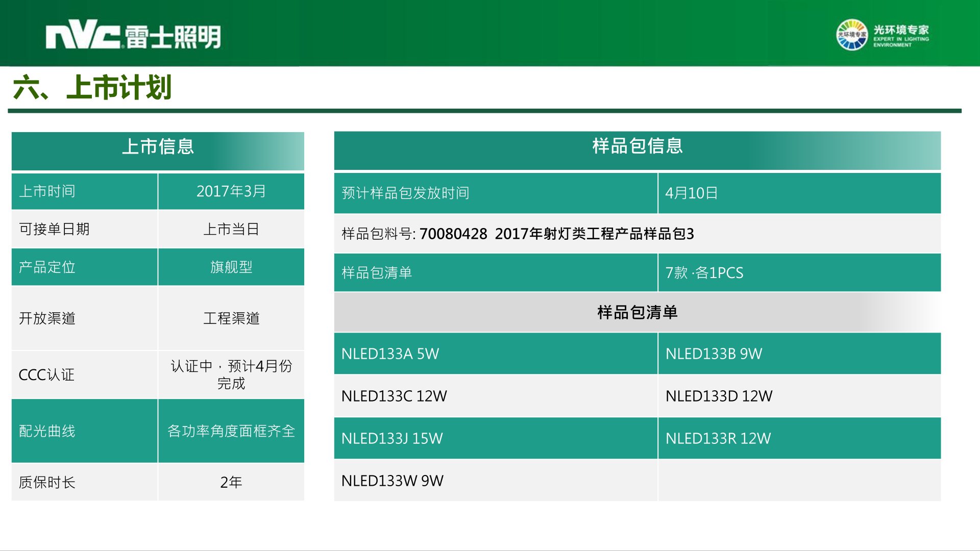Click the NVC 雷士照明 logo

133,37
